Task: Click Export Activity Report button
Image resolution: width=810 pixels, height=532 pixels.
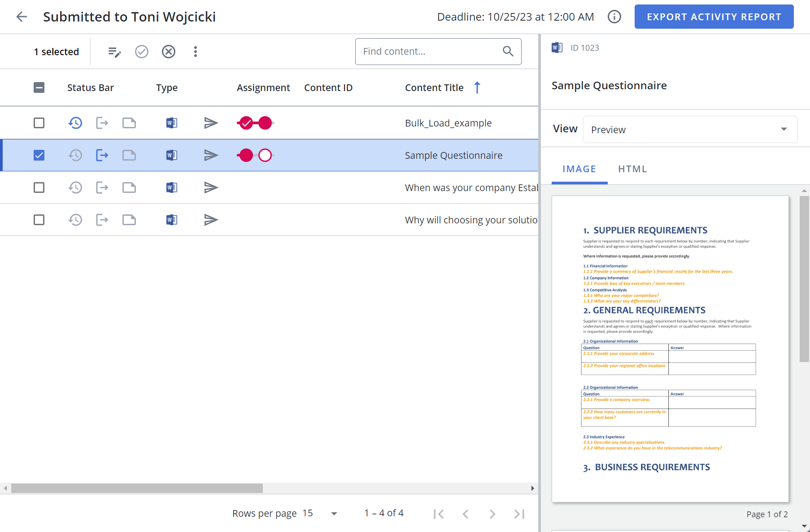Action: [x=714, y=17]
